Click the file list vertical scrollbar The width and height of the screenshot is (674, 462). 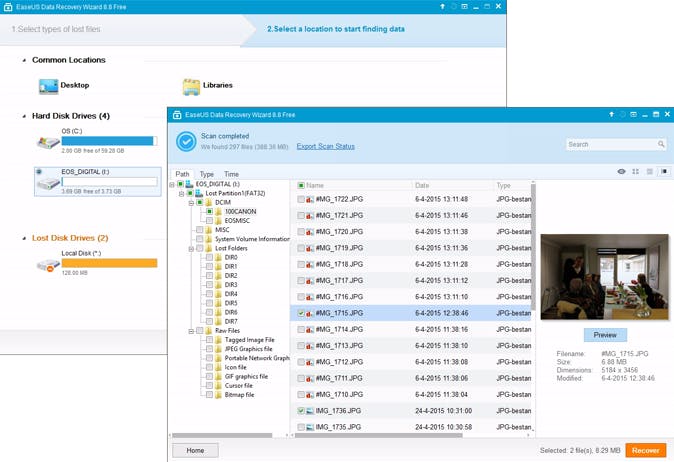533,246
